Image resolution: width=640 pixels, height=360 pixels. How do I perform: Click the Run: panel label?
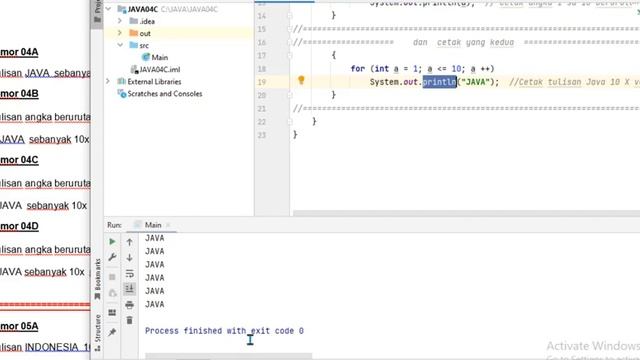click(114, 225)
